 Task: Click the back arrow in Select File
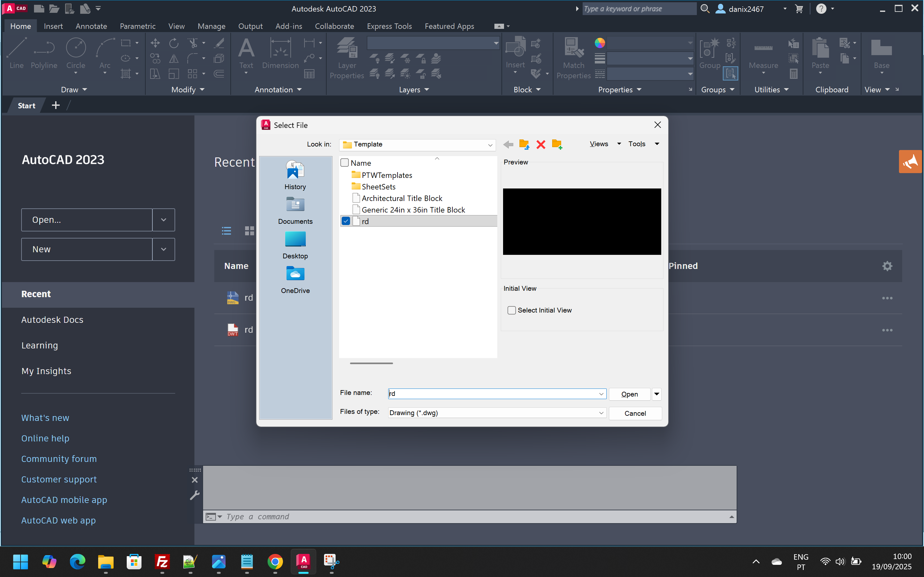[508, 144]
